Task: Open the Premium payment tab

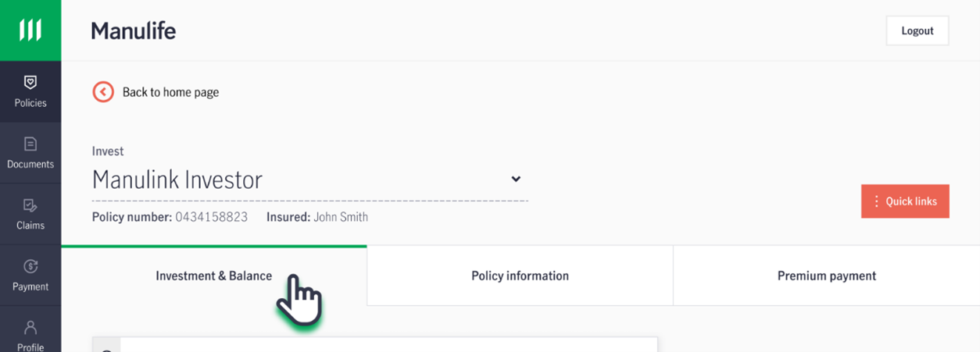Action: pos(827,276)
